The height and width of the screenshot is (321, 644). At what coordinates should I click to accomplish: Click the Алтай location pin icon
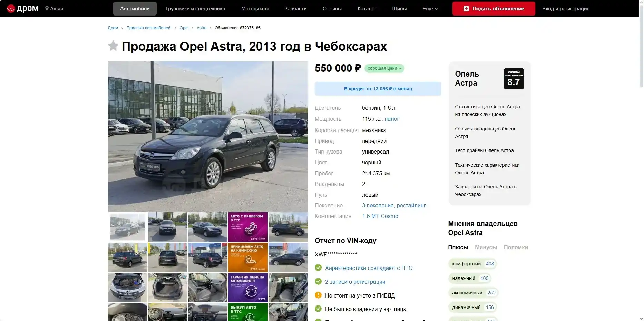(x=47, y=8)
